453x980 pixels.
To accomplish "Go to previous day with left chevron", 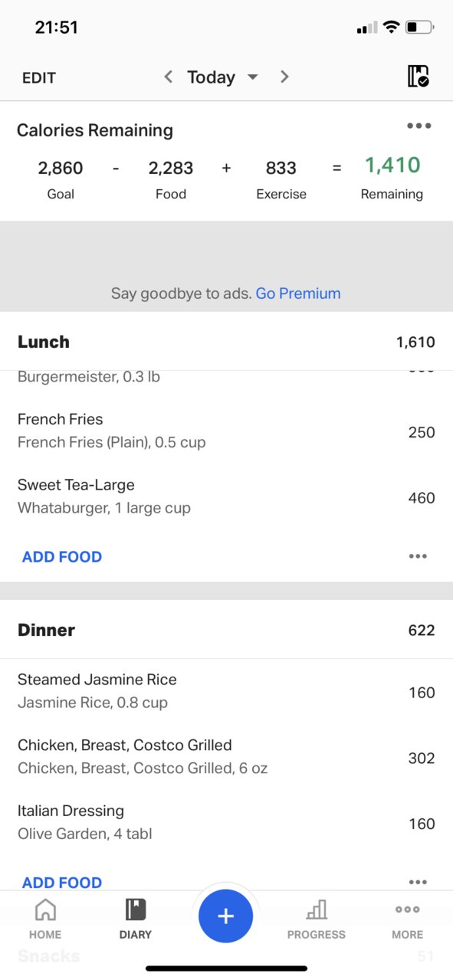I will pyautogui.click(x=169, y=77).
